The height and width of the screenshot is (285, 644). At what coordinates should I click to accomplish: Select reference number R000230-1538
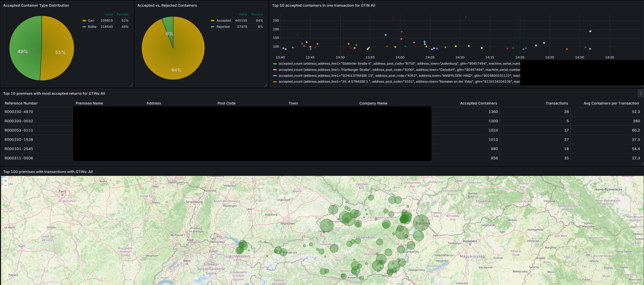tap(19, 140)
